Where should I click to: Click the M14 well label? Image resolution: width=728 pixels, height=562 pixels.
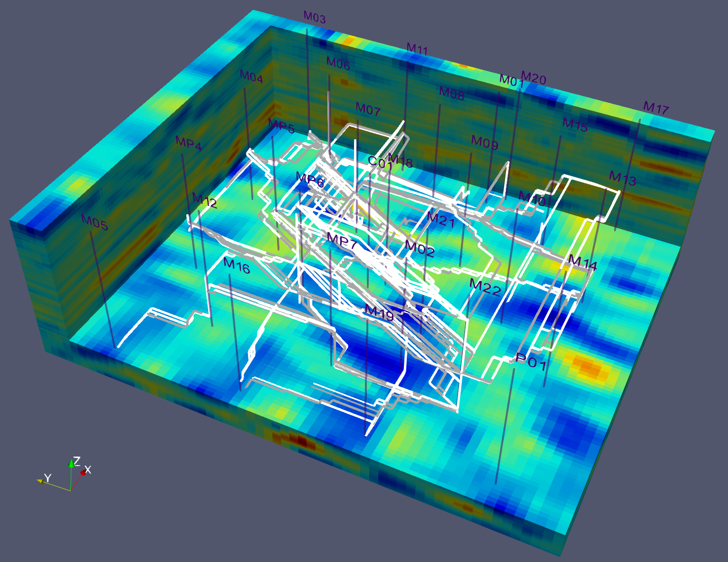pyautogui.click(x=582, y=262)
